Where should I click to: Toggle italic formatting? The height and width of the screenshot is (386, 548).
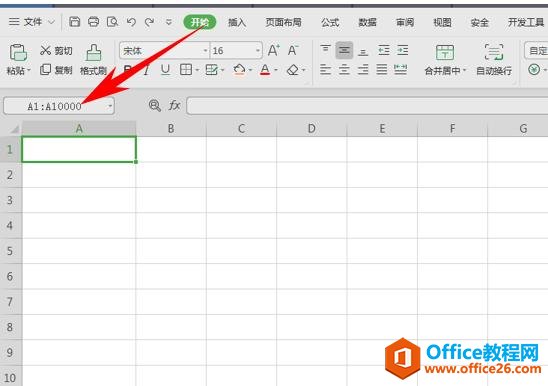[146, 70]
